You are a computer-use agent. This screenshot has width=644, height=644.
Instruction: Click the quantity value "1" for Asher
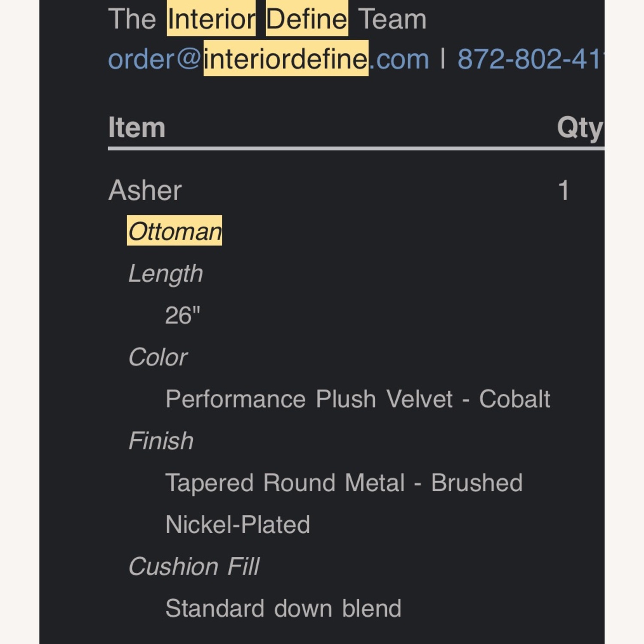[564, 190]
